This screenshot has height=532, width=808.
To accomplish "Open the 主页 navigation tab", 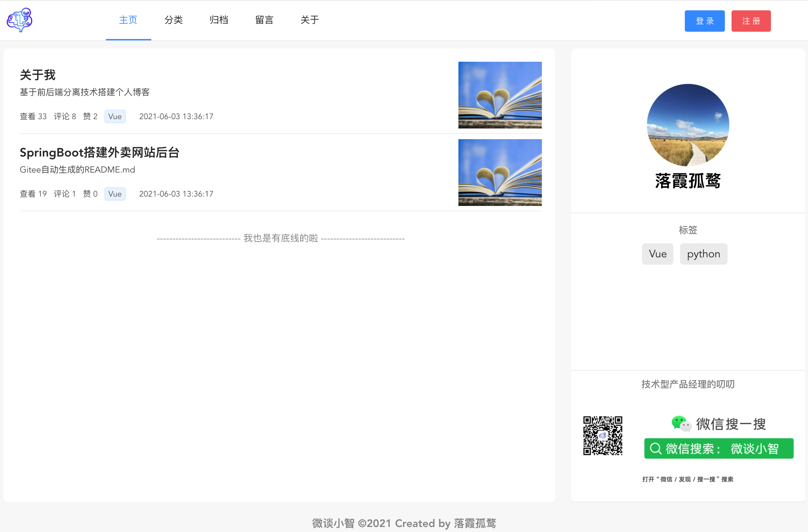I will [x=128, y=20].
